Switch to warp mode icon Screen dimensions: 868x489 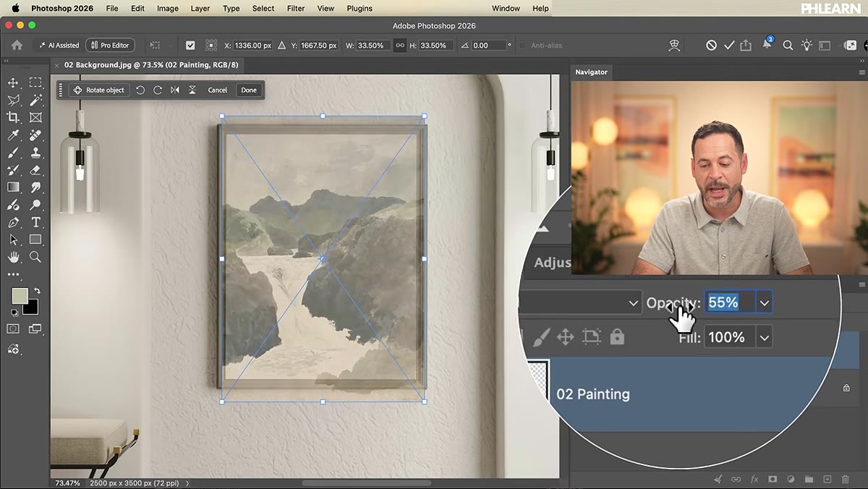coord(675,45)
